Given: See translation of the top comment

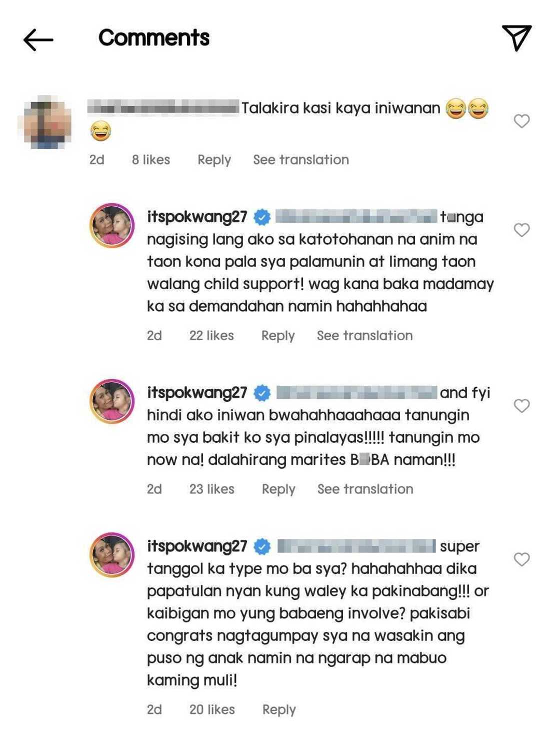Looking at the screenshot, I should coord(301,160).
